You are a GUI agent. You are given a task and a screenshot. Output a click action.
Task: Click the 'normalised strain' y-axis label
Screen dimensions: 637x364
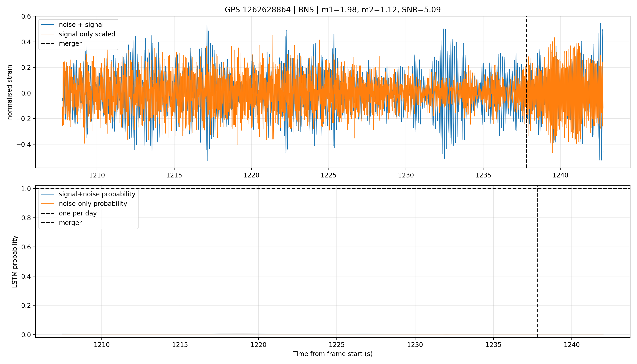click(x=10, y=92)
